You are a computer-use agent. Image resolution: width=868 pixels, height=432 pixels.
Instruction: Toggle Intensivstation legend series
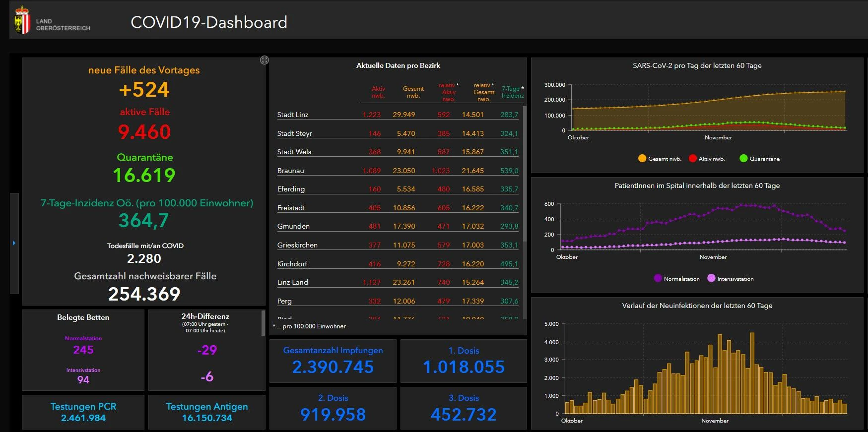pos(731,279)
